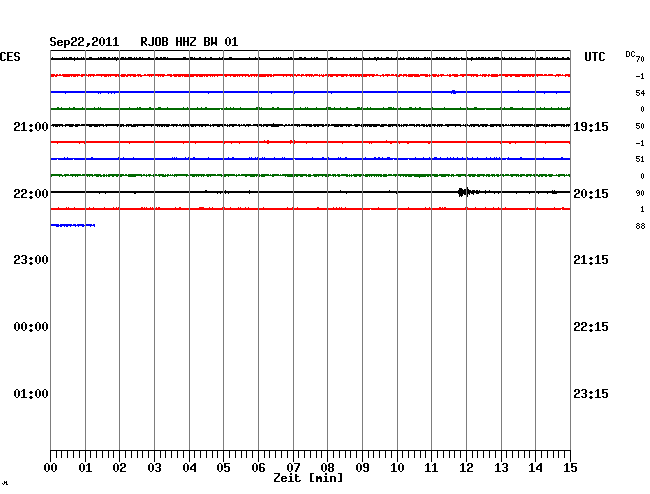
Task: Click minute tick label 02
Action: click(x=119, y=468)
